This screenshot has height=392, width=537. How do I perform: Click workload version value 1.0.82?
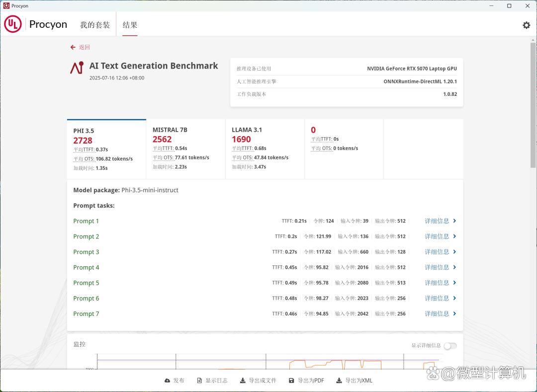(x=450, y=94)
